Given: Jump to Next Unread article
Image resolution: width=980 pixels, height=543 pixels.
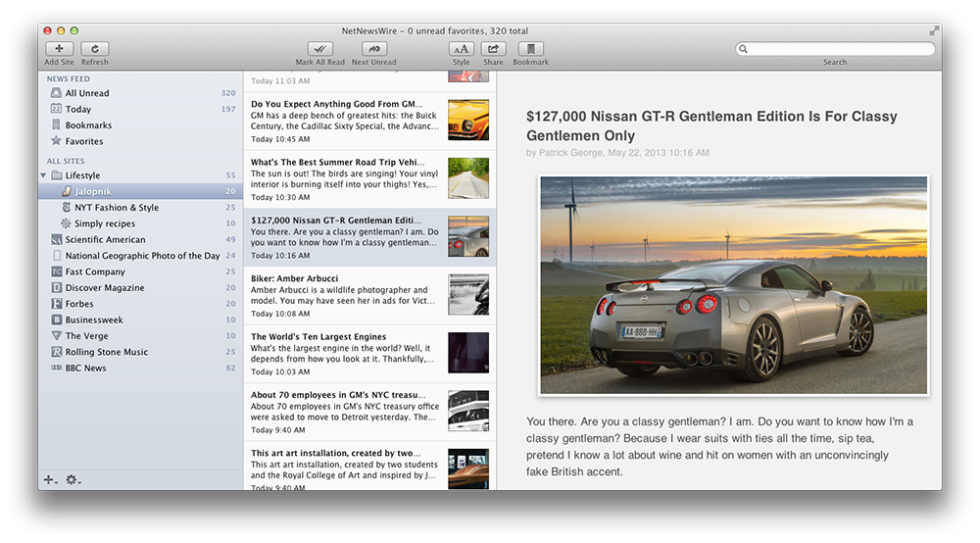Looking at the screenshot, I should click(x=373, y=49).
